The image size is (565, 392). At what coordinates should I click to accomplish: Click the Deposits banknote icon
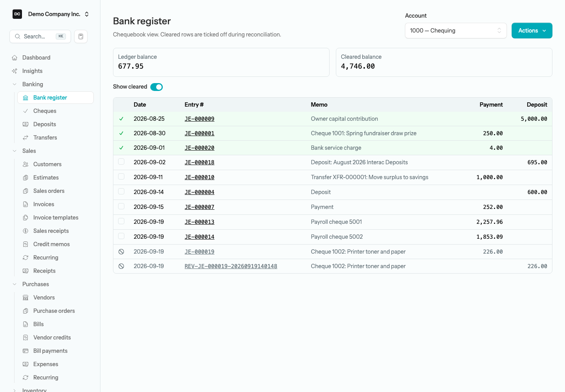(x=26, y=124)
